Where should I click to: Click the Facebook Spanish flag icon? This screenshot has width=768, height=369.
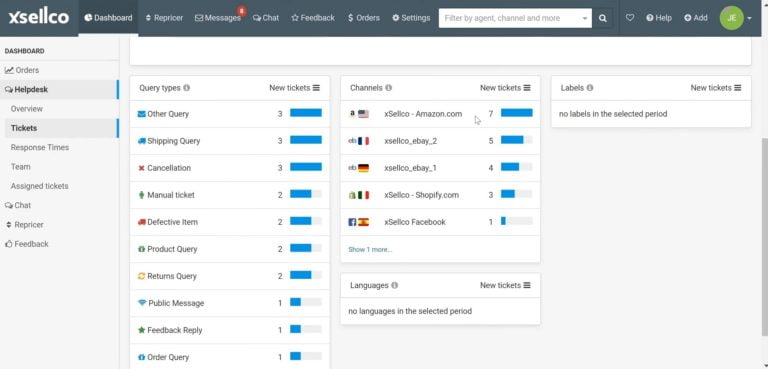click(x=363, y=222)
